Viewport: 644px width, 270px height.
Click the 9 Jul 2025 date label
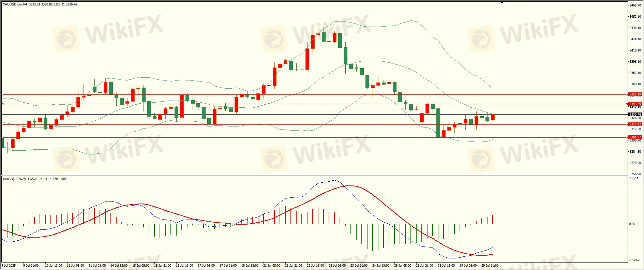point(9,266)
